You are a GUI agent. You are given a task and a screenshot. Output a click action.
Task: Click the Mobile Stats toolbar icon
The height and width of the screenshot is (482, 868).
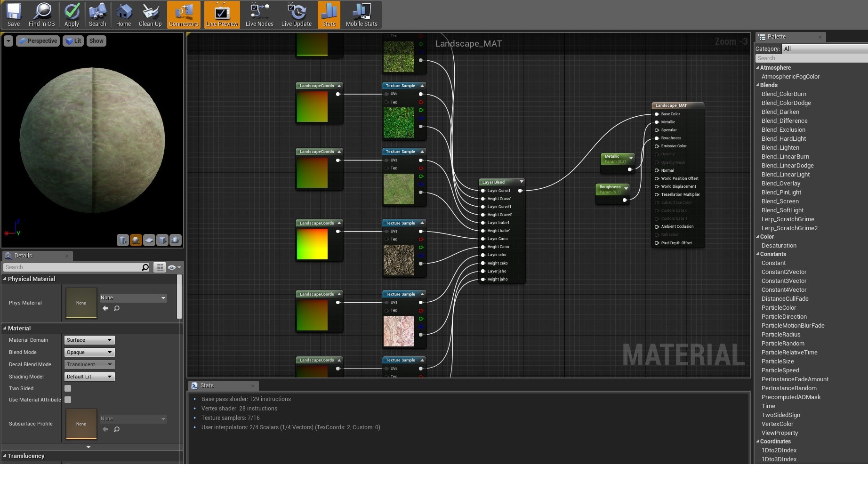pos(362,15)
